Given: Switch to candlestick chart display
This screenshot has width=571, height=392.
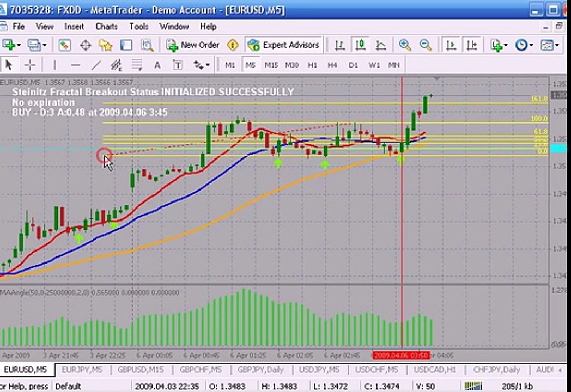Looking at the screenshot, I should pos(360,45).
